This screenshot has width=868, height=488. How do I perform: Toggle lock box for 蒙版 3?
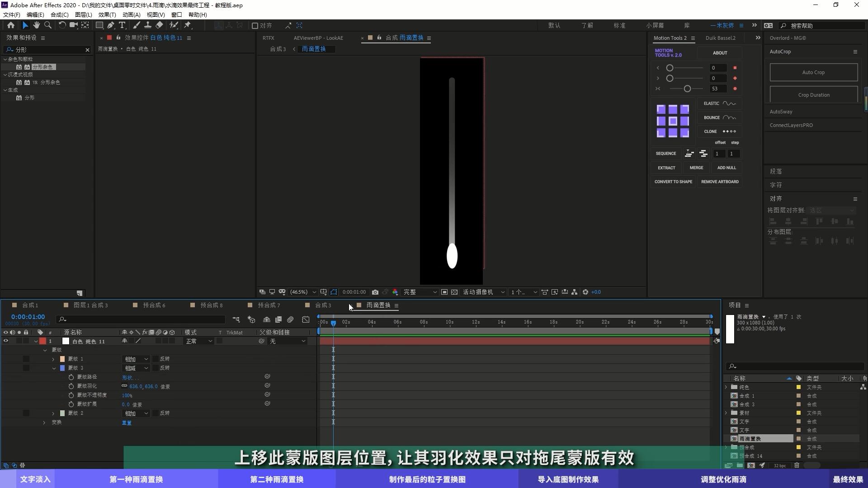(26, 368)
